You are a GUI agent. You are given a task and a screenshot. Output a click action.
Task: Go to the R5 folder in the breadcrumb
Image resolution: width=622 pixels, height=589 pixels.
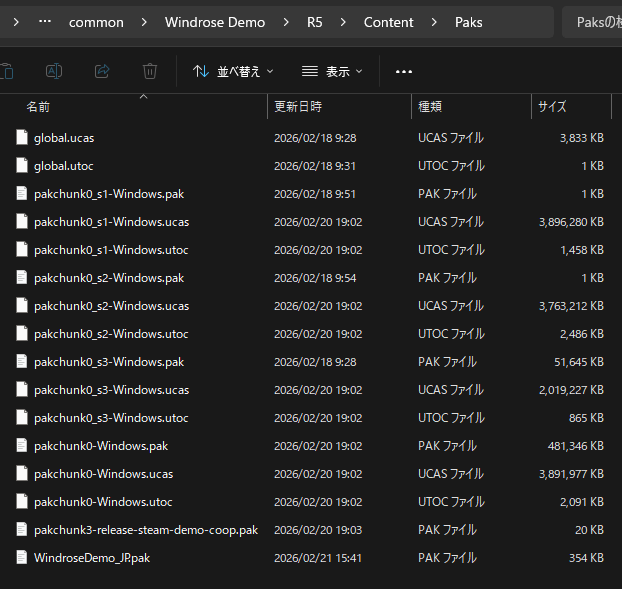(x=314, y=22)
